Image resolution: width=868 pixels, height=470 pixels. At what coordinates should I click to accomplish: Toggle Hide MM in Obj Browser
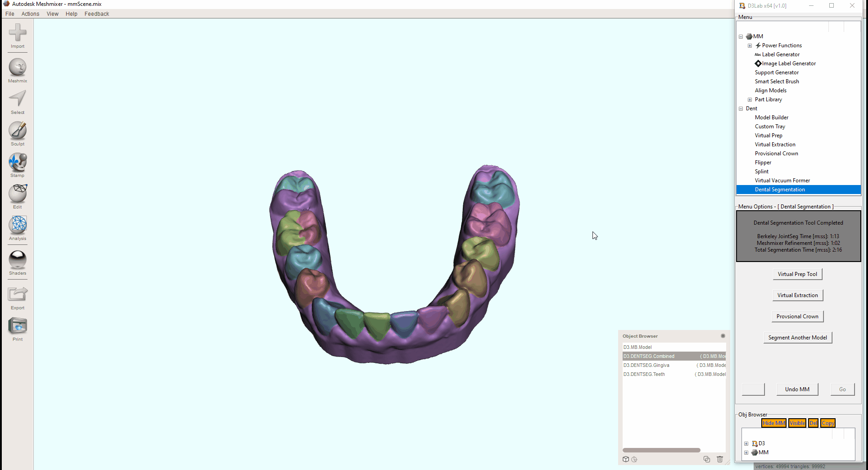click(x=773, y=423)
